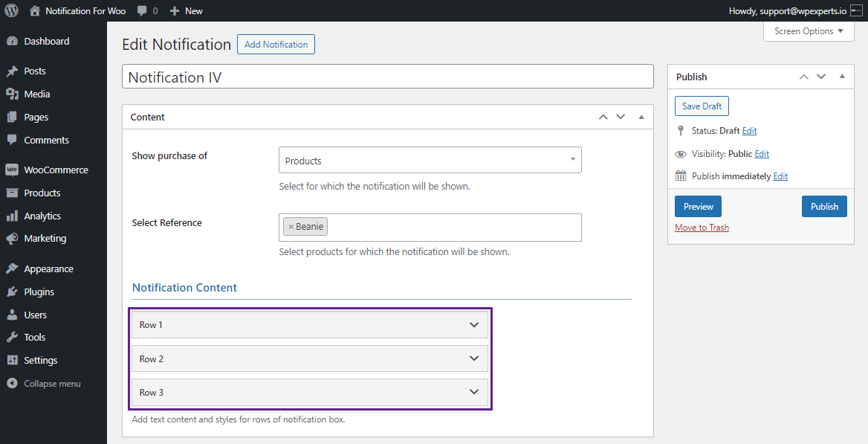Edit the Status Draft link
The image size is (868, 444).
750,131
